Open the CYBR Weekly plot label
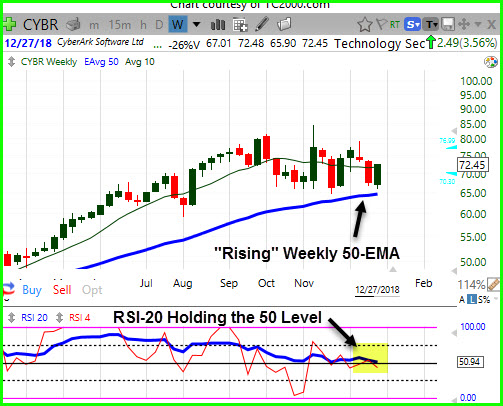 pyautogui.click(x=49, y=62)
